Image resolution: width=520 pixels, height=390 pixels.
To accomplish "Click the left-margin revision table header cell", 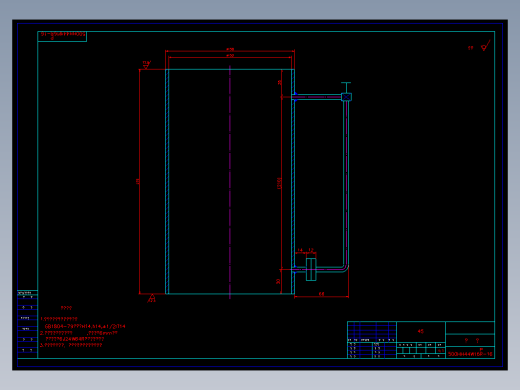I will 27,293.
